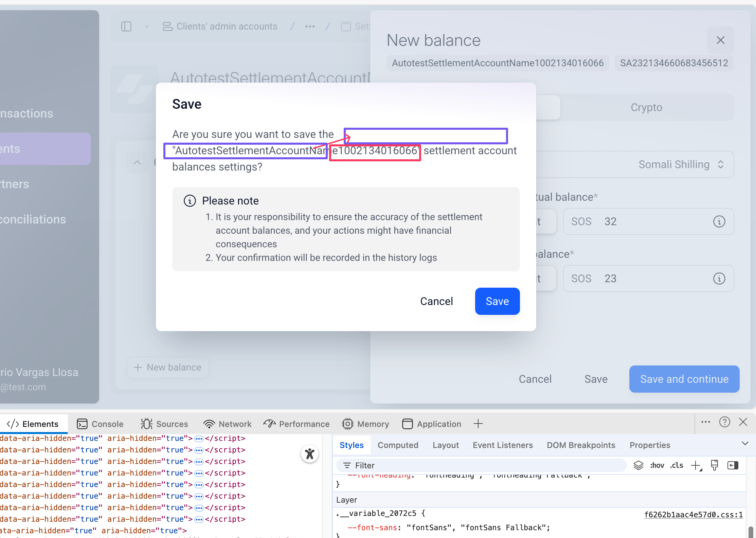Click info icon in SOS 23 field
The image size is (756, 538).
coord(719,279)
